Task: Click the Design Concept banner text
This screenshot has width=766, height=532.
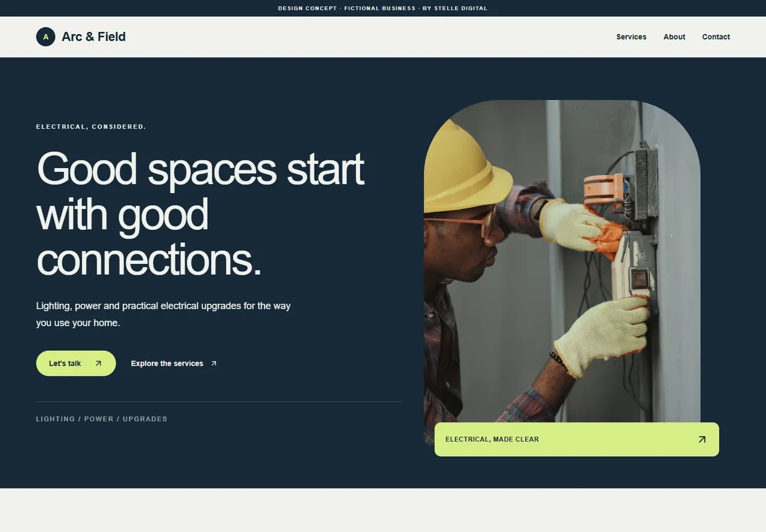Action: pyautogui.click(x=383, y=8)
